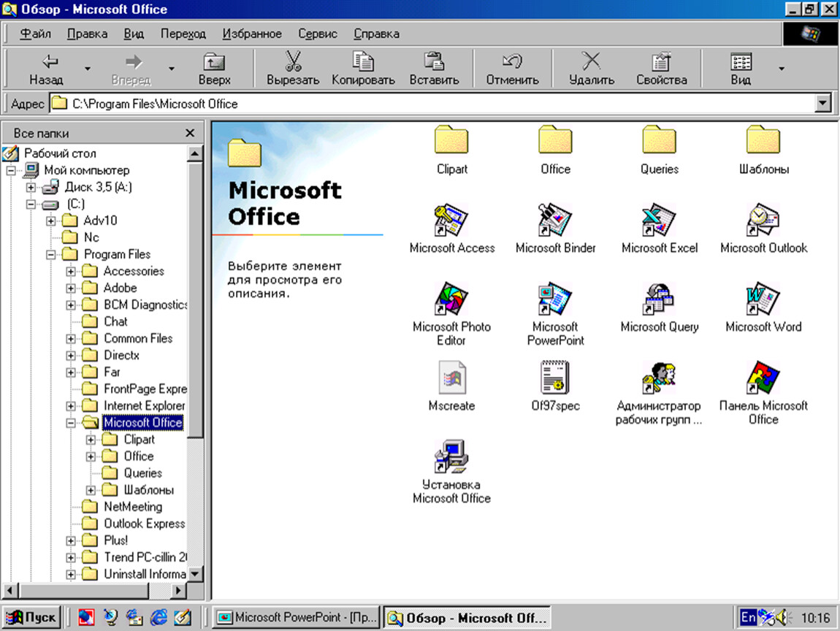This screenshot has height=631, width=840.
Task: Open the Справка menu
Action: click(376, 34)
